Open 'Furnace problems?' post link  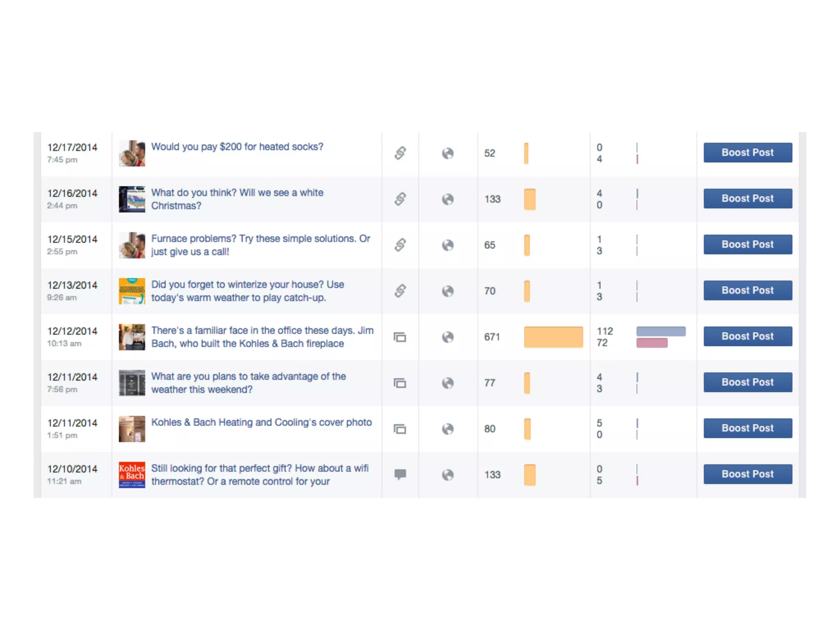[260, 245]
